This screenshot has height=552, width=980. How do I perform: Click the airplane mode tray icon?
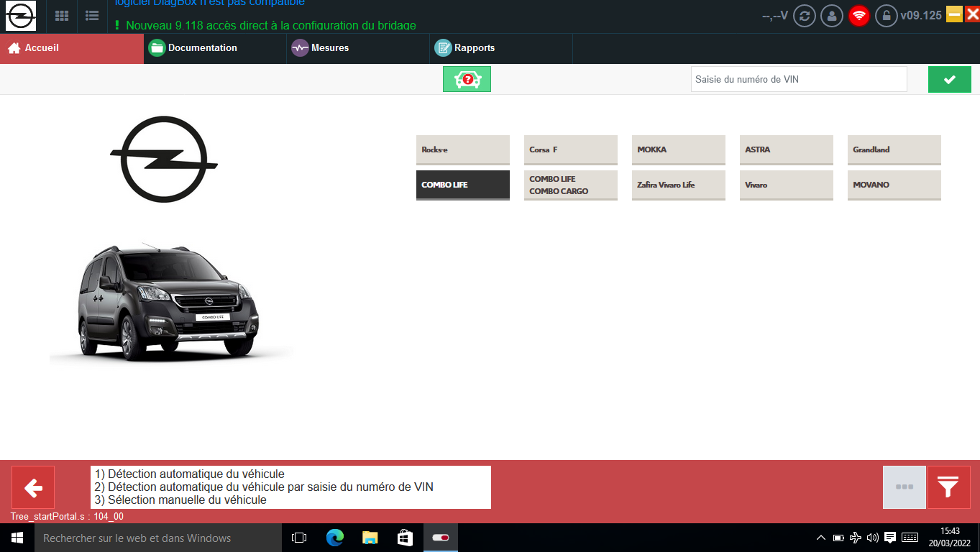click(x=856, y=538)
